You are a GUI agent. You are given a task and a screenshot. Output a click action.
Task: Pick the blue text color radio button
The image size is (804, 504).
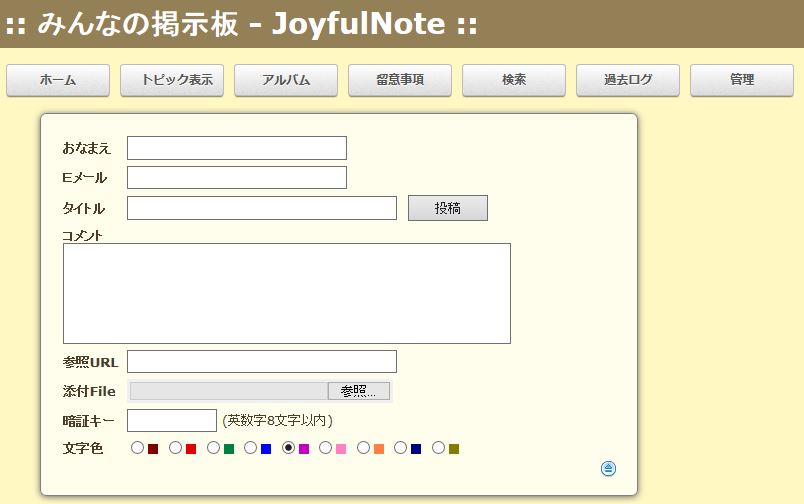point(251,448)
